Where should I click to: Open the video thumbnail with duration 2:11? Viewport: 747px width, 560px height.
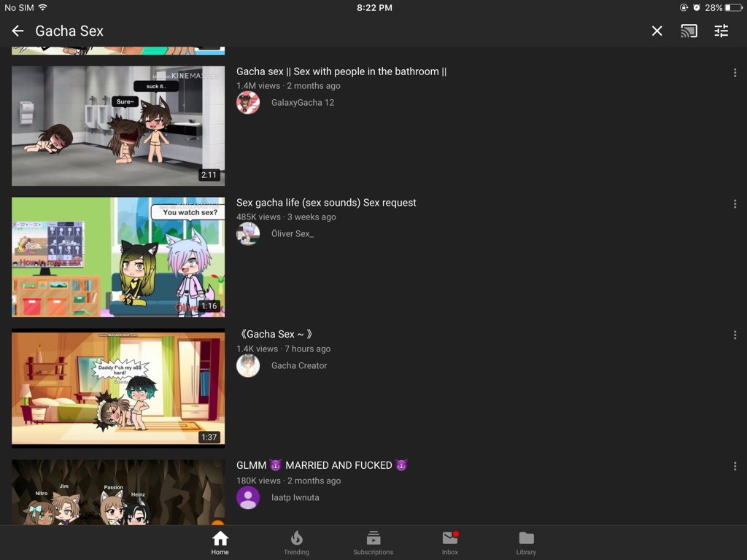(x=118, y=125)
